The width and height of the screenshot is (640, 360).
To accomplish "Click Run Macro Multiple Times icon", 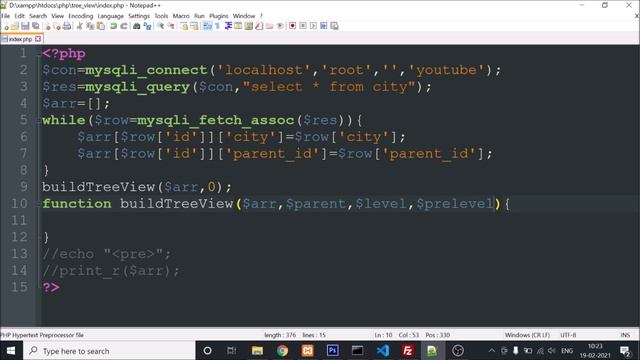I will [324, 26].
